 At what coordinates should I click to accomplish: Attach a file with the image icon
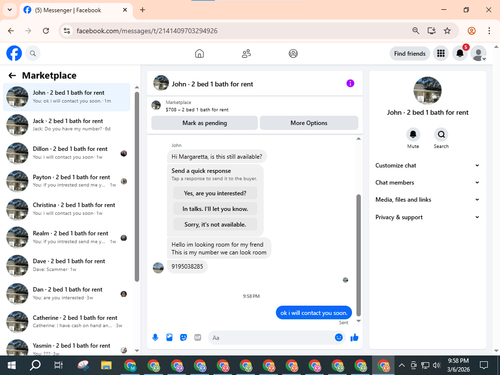click(x=169, y=338)
